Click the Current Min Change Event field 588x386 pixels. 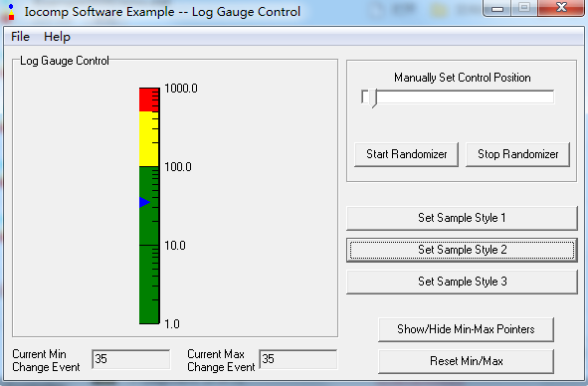coord(131,359)
